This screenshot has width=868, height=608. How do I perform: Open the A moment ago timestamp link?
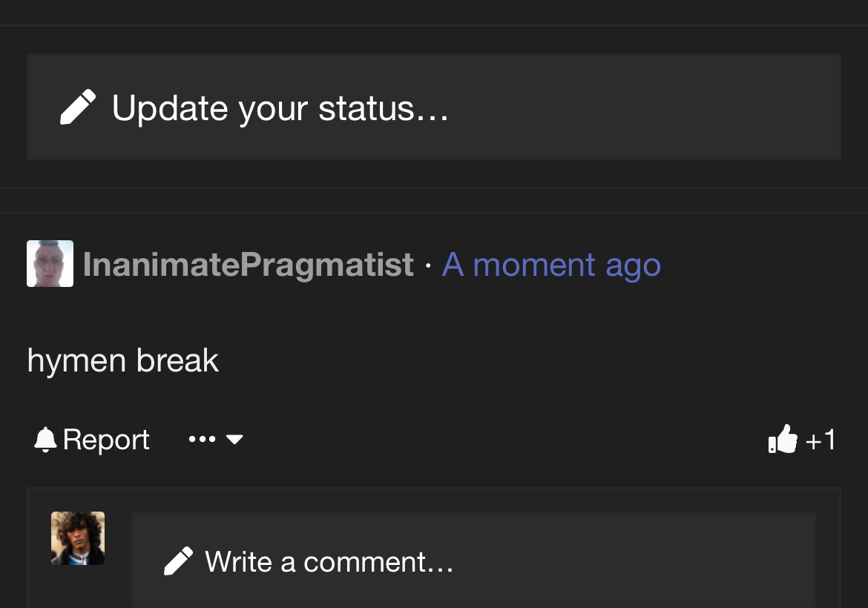point(551,265)
